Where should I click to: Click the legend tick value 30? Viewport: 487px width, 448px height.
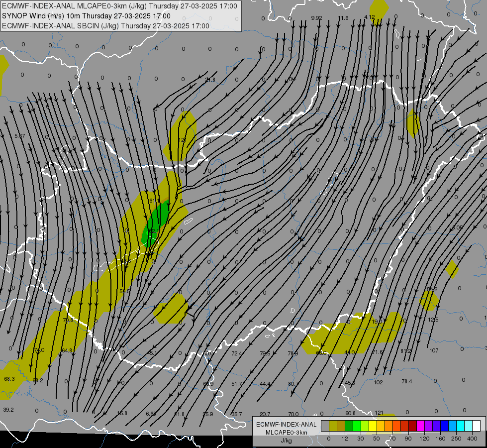point(360,439)
